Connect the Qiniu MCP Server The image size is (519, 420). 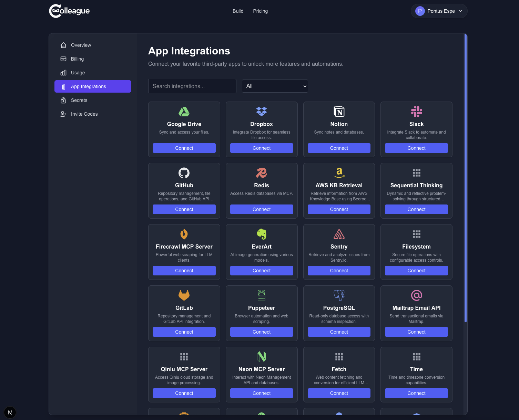pos(184,393)
